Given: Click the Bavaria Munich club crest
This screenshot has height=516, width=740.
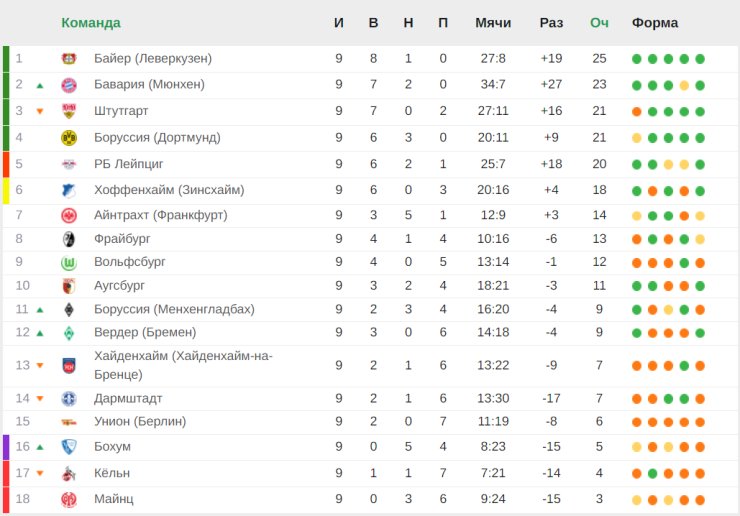Looking at the screenshot, I should [x=69, y=85].
